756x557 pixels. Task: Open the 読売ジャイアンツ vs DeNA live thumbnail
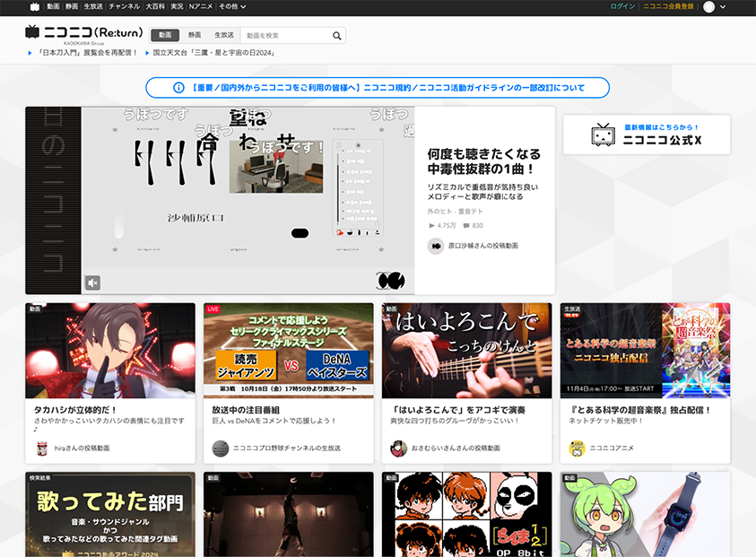pos(288,350)
